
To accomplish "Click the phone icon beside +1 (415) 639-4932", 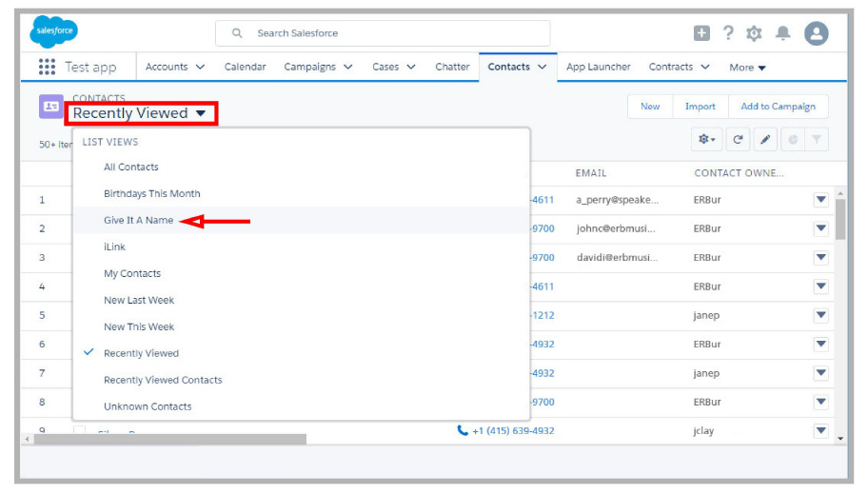I will 463,430.
